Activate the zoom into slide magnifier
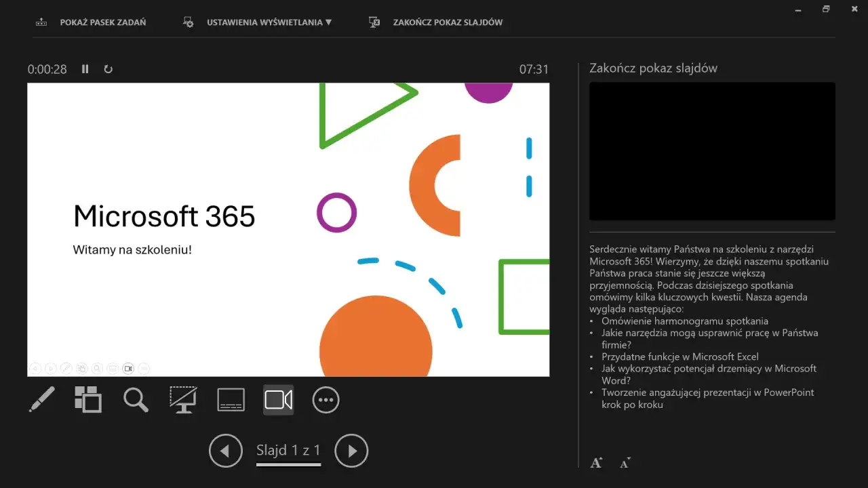 136,400
